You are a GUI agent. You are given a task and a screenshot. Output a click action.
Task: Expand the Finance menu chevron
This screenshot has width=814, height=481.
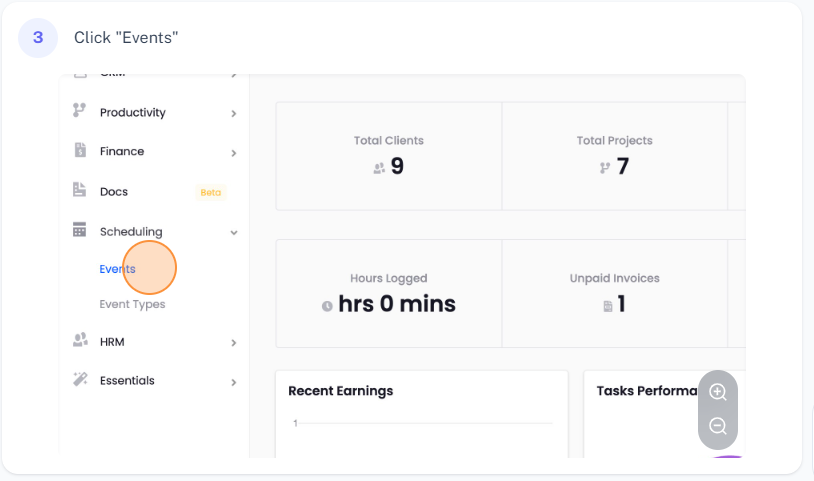[x=234, y=153]
